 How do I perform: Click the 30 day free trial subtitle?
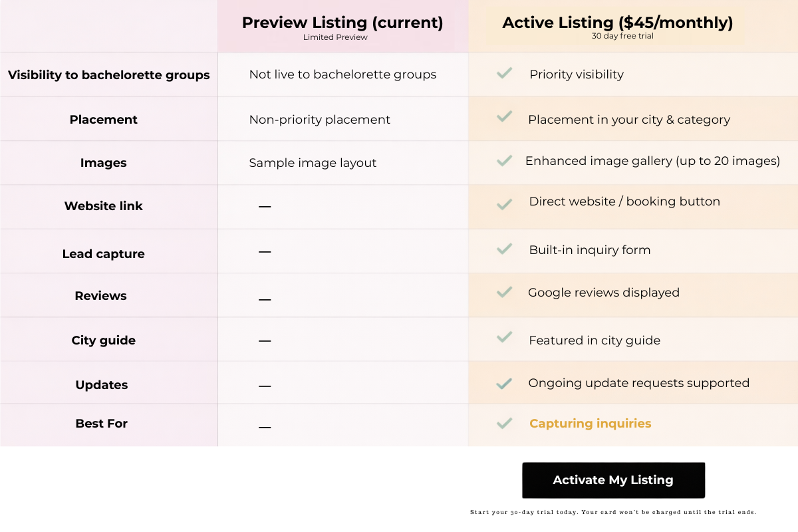[622, 36]
